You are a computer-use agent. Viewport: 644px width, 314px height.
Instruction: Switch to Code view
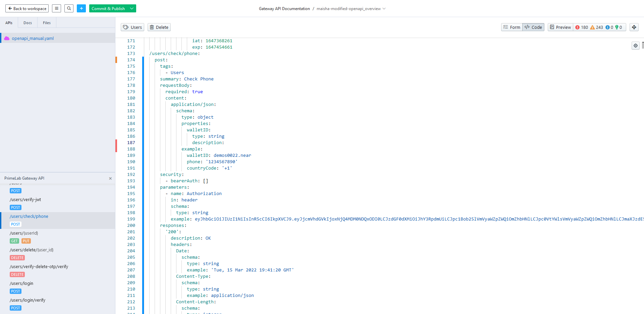(x=533, y=27)
